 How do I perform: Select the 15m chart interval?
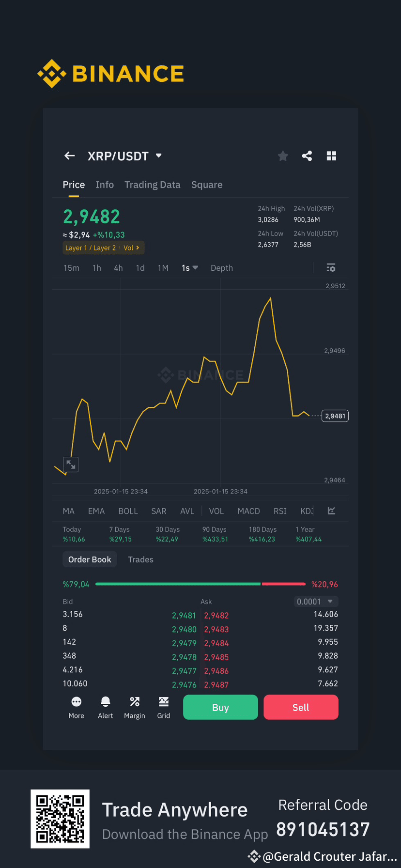click(71, 268)
